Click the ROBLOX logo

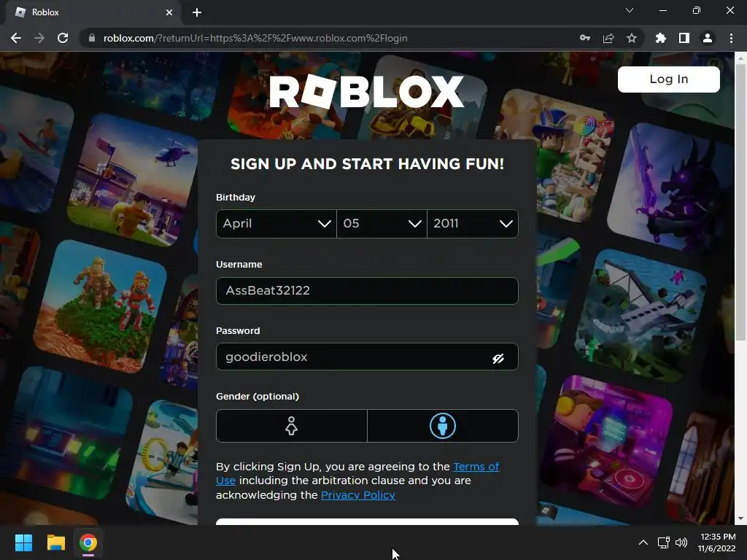pyautogui.click(x=367, y=91)
